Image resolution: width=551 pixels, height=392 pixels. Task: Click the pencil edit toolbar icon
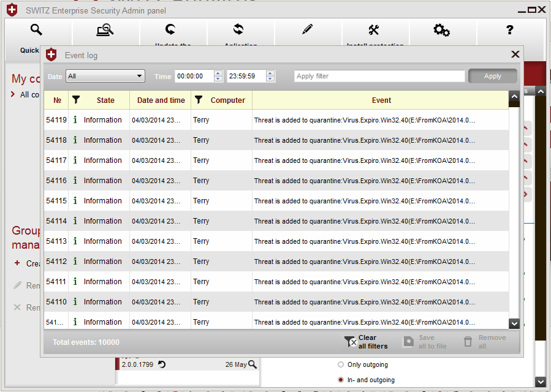pyautogui.click(x=307, y=30)
